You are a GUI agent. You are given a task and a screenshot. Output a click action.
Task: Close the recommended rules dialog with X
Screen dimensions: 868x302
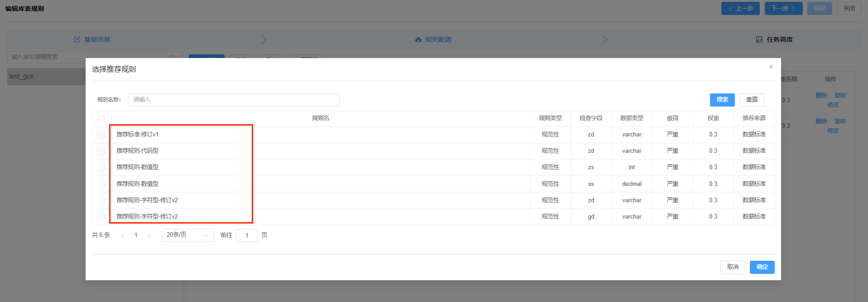coord(771,67)
